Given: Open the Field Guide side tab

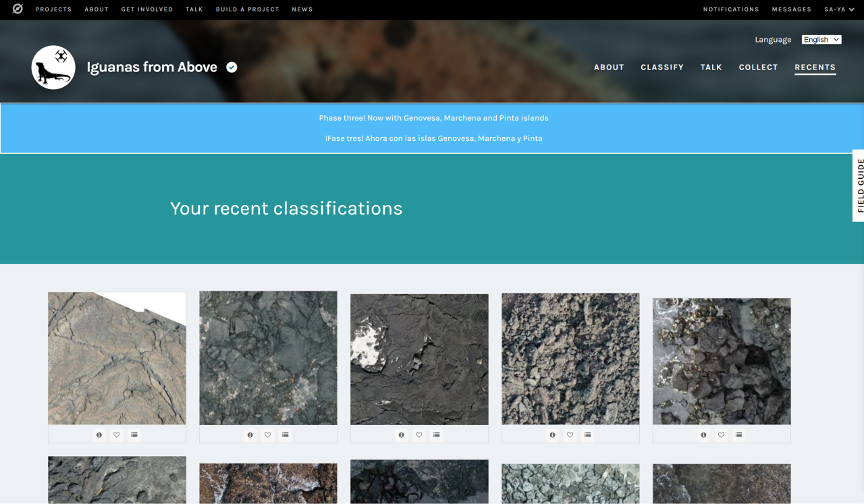Looking at the screenshot, I should (859, 186).
